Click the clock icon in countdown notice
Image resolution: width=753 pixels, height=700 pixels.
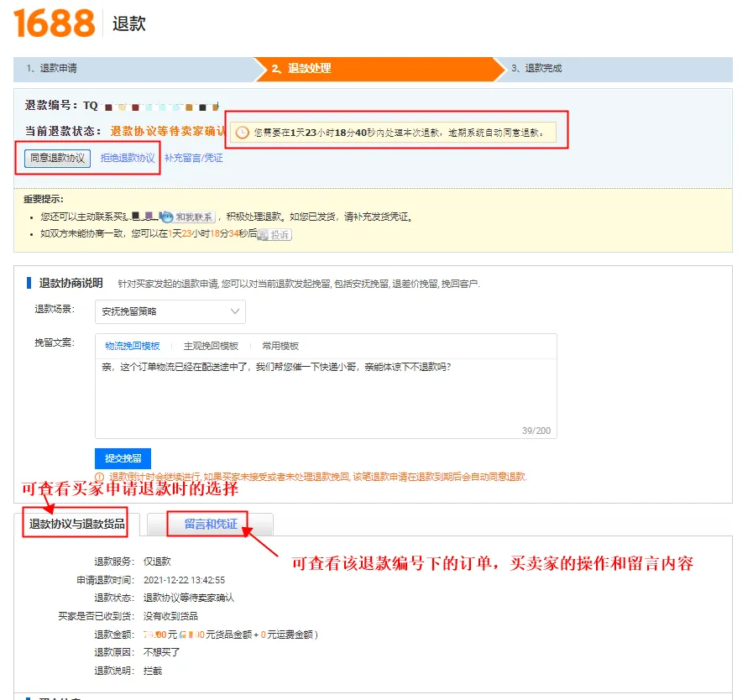[x=242, y=133]
